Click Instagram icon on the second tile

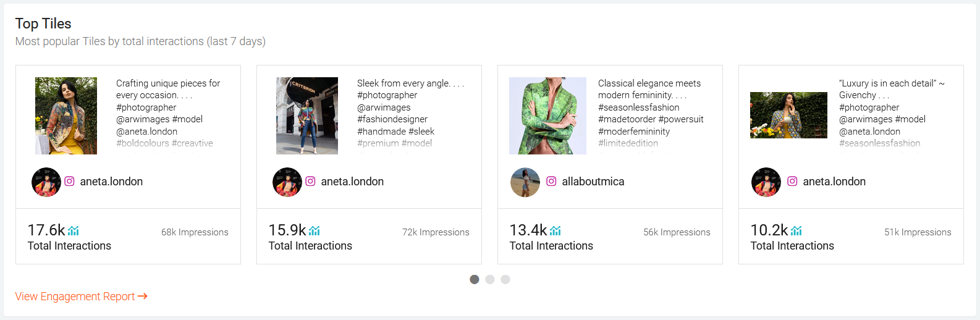coord(311,182)
